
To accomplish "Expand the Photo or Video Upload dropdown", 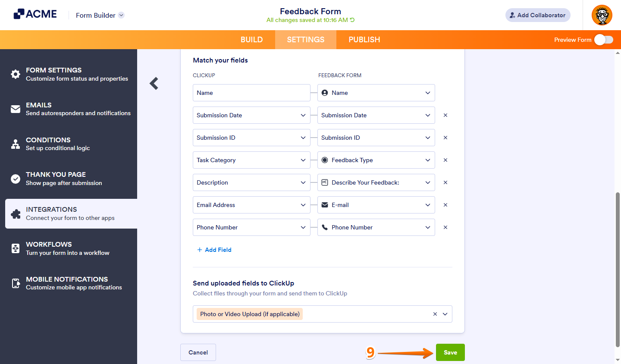I will point(445,314).
